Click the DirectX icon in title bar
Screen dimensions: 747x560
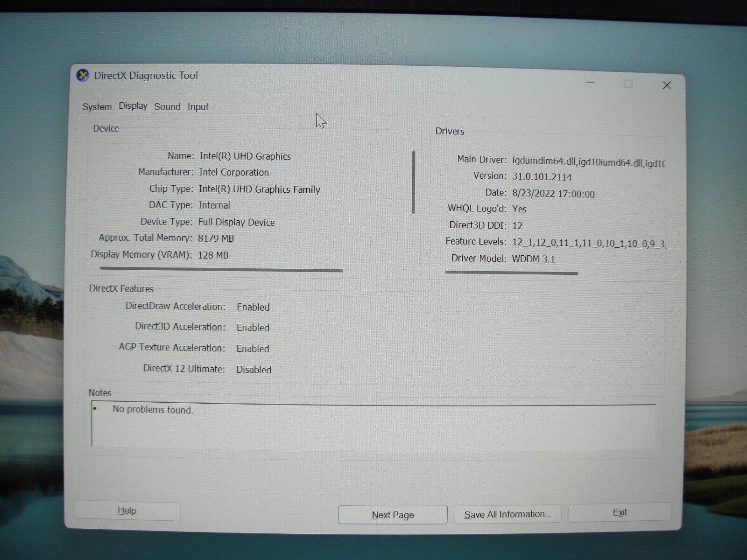(x=83, y=75)
